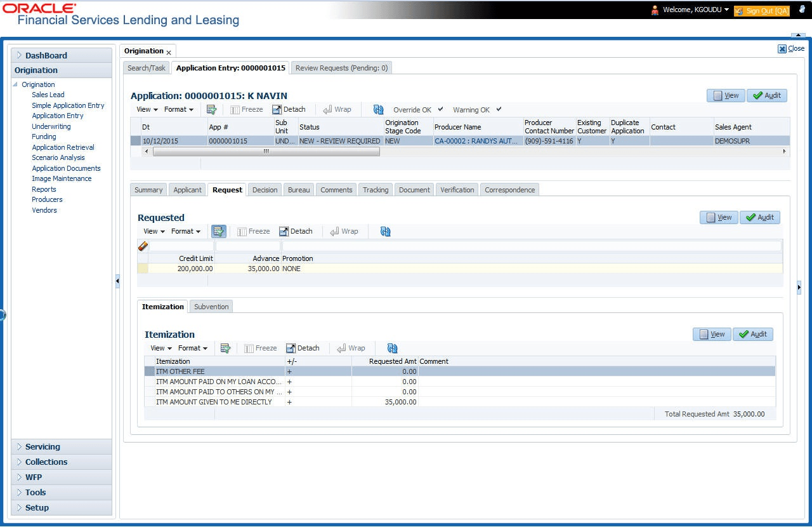Click the collapse header arrow below Sign Out
Viewport: 812px width, 527px height.
pos(798,36)
